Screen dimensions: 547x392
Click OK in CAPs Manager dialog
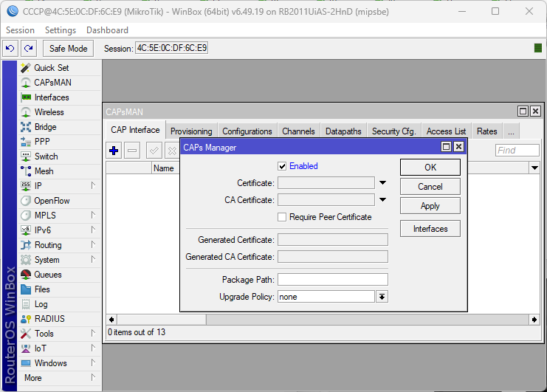(430, 168)
